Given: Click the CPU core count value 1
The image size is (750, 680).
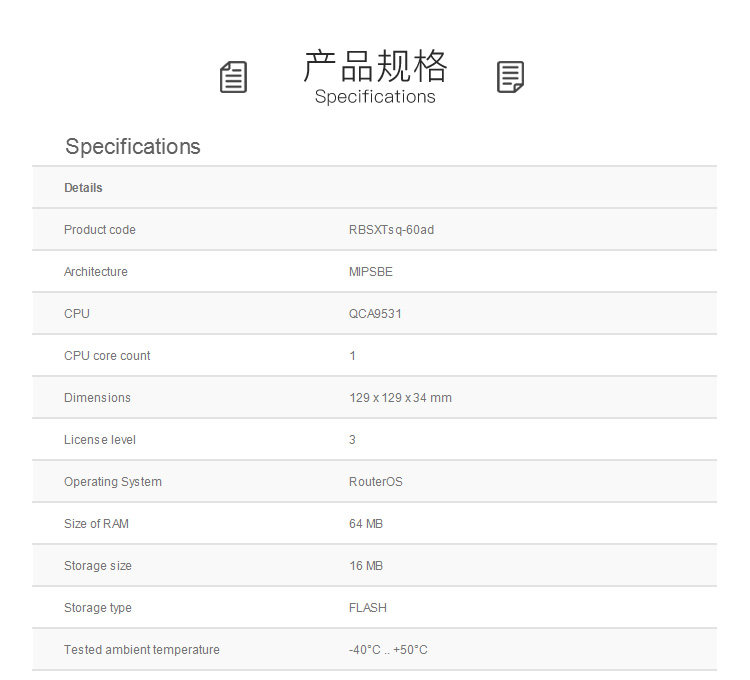Looking at the screenshot, I should tap(353, 356).
